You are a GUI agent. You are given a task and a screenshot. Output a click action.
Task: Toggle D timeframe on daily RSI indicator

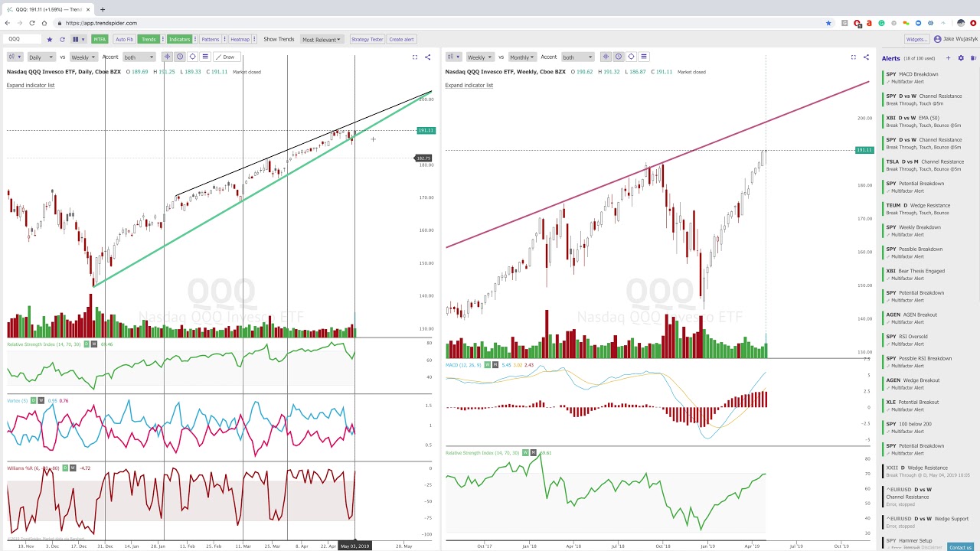(x=87, y=344)
